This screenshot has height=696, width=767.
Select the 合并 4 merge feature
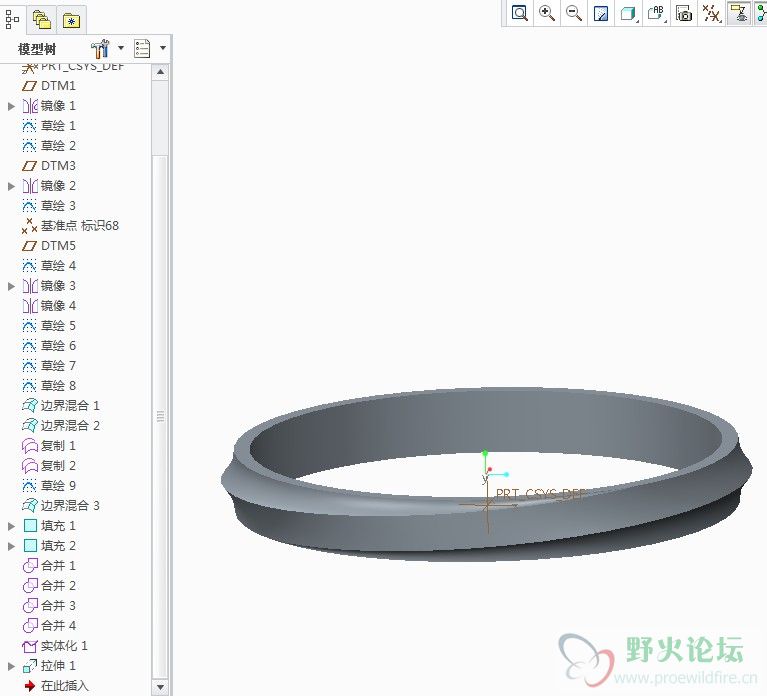pyautogui.click(x=49, y=626)
